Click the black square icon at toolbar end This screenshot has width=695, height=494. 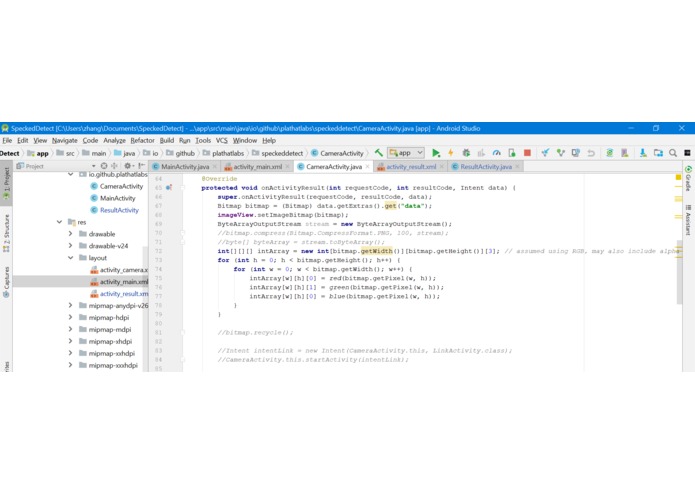[x=687, y=153]
